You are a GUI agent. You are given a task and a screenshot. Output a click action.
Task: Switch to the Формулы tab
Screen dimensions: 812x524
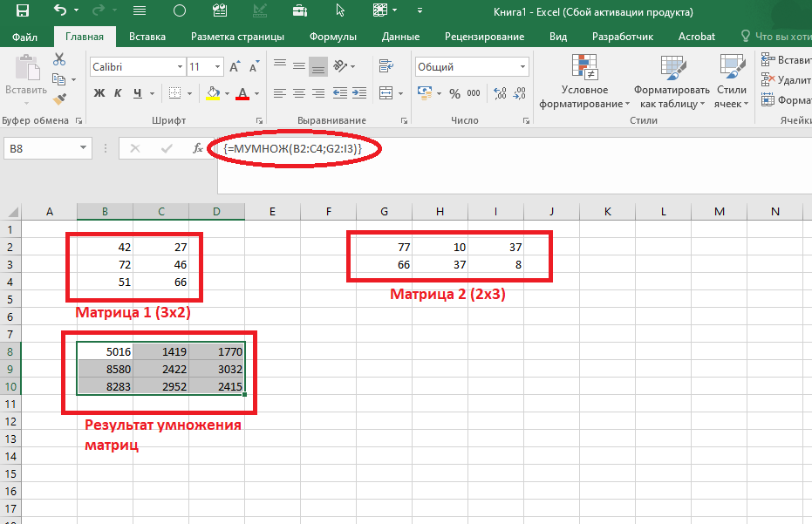point(333,37)
